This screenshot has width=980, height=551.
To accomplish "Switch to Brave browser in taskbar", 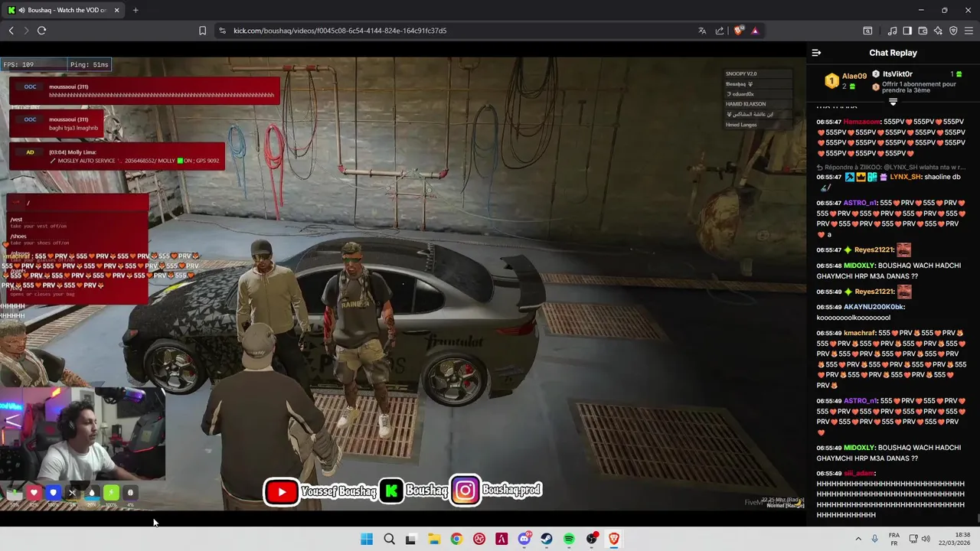I will click(x=614, y=539).
